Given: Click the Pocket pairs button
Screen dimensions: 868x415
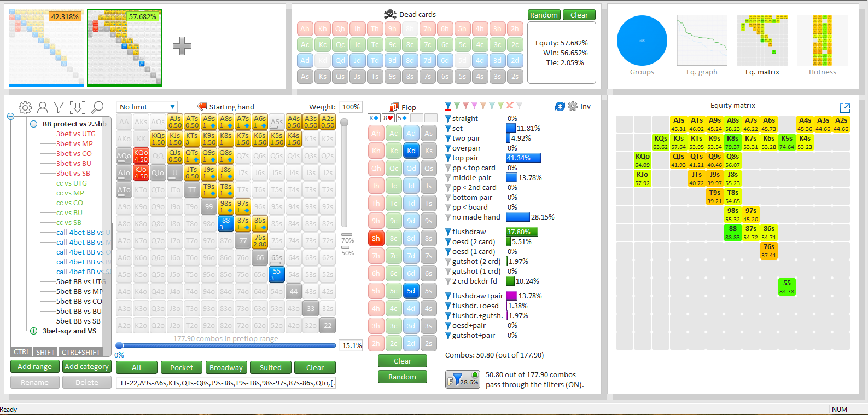Looking at the screenshot, I should tap(182, 368).
